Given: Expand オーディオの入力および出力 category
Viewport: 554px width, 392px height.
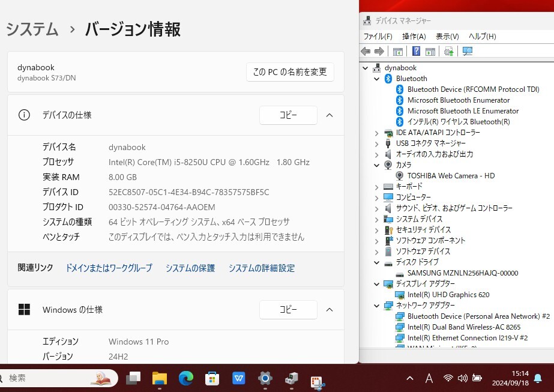Looking at the screenshot, I should (x=376, y=155).
